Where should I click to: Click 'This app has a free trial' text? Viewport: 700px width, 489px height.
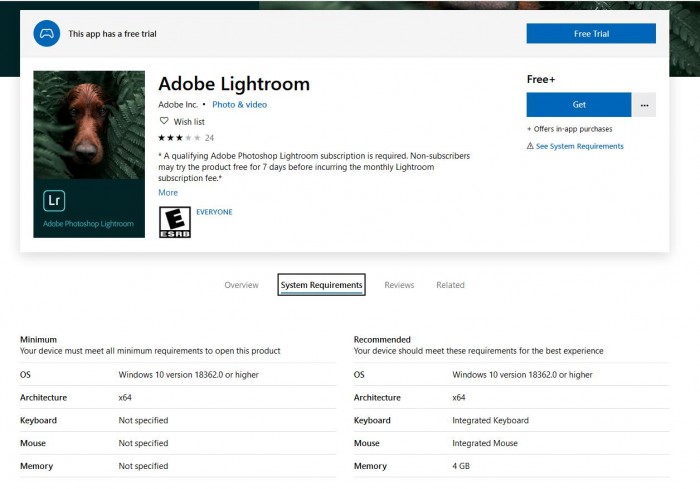pos(112,34)
